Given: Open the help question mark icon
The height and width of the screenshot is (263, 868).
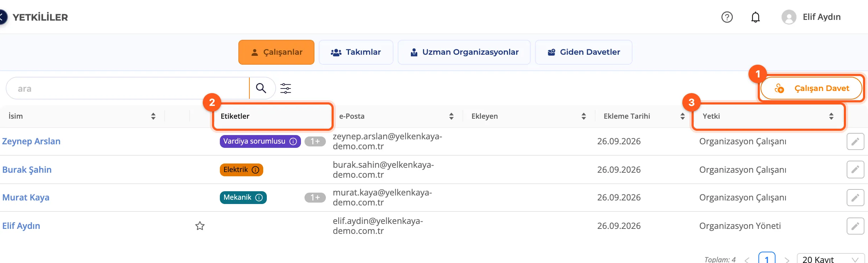Looking at the screenshot, I should click(x=727, y=17).
